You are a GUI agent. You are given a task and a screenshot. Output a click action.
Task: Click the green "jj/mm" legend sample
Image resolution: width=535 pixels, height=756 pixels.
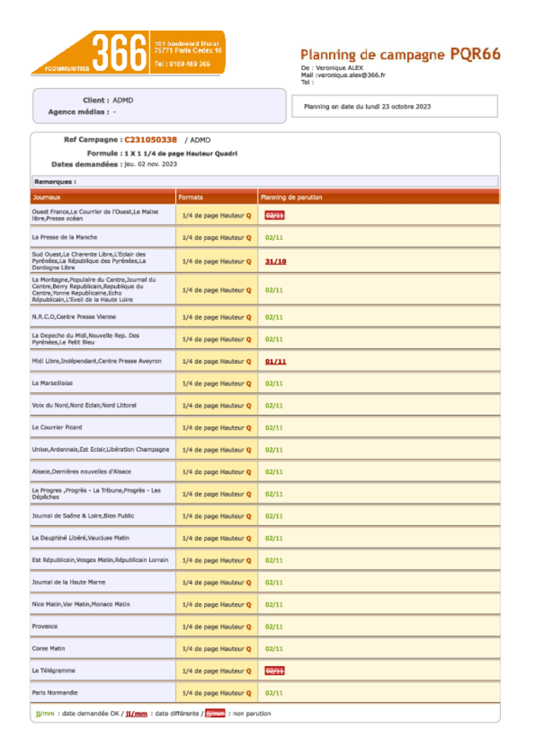coord(45,714)
